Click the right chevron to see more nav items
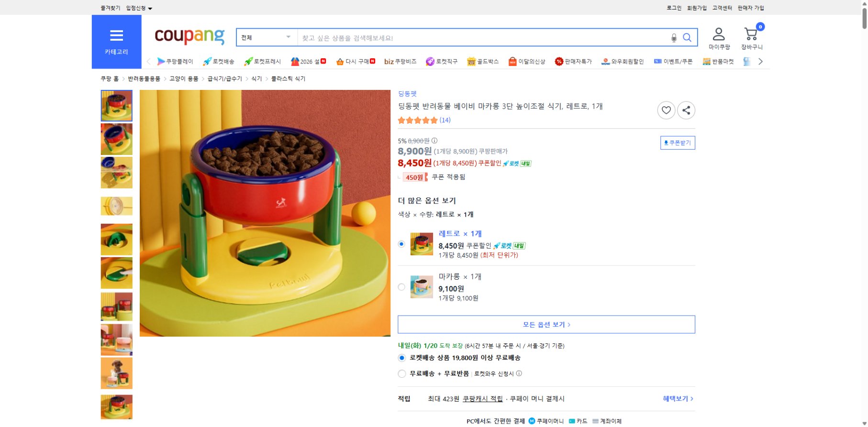 click(761, 61)
